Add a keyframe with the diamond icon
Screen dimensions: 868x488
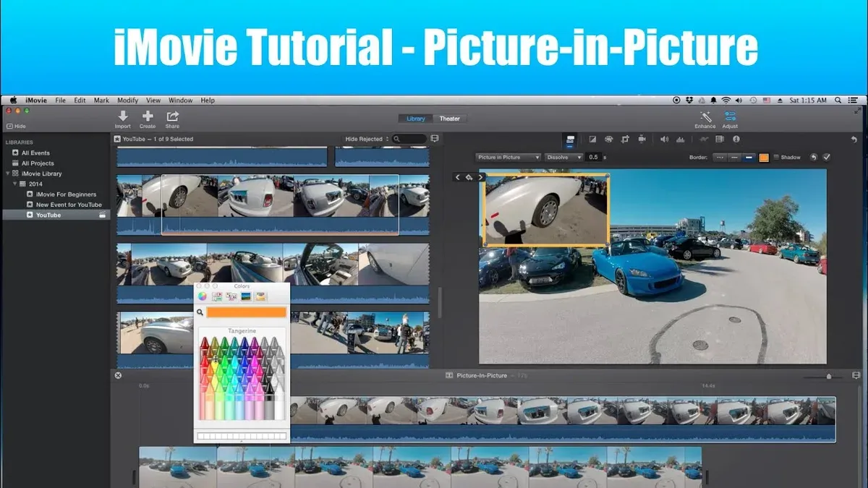pyautogui.click(x=469, y=177)
